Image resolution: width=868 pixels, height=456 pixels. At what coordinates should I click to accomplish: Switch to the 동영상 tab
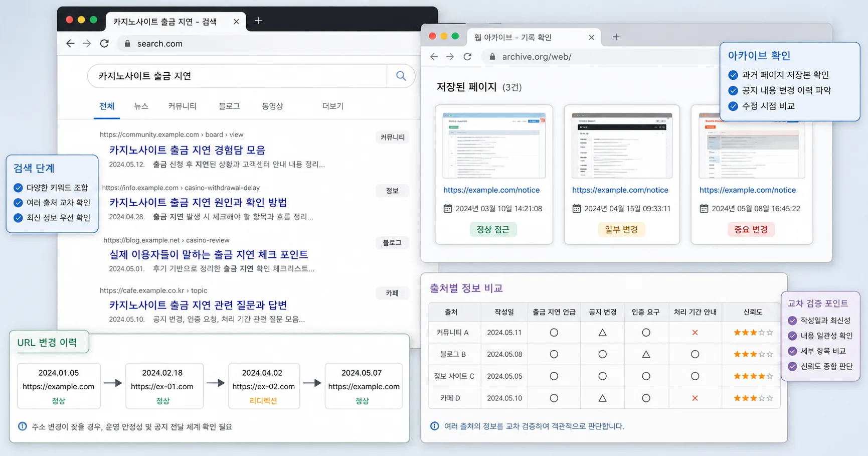272,106
